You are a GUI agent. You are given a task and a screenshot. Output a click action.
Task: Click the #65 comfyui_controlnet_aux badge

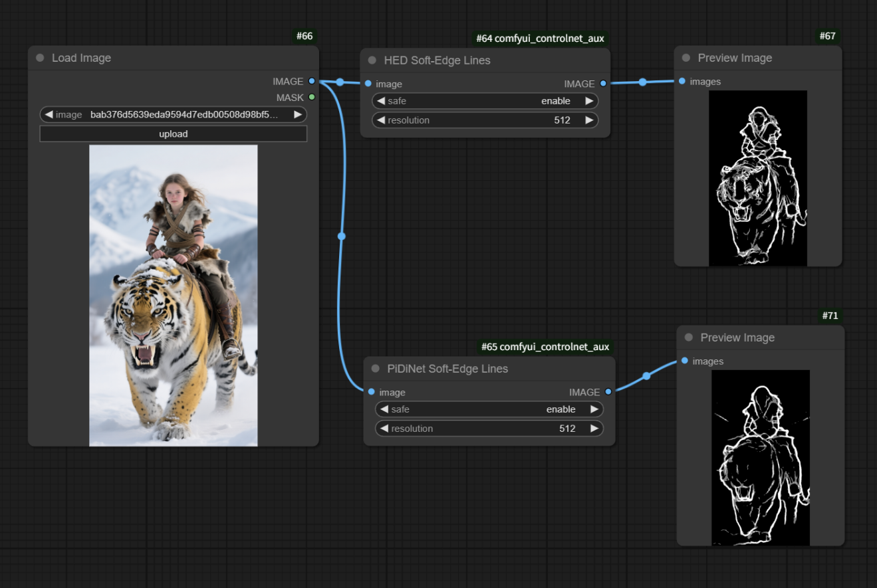pyautogui.click(x=545, y=347)
